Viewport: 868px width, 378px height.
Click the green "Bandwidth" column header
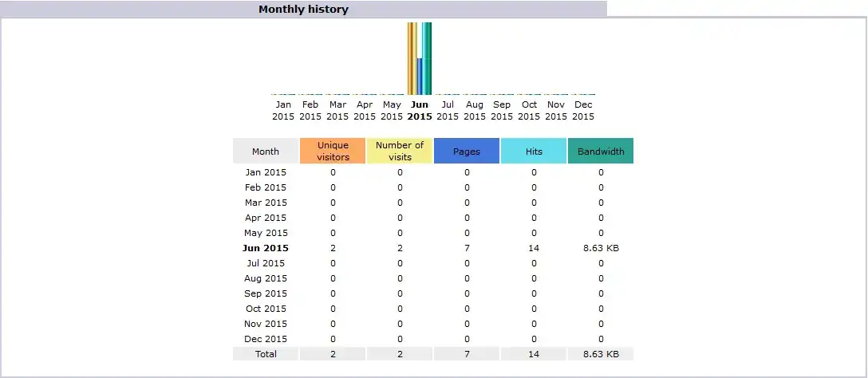pyautogui.click(x=601, y=151)
